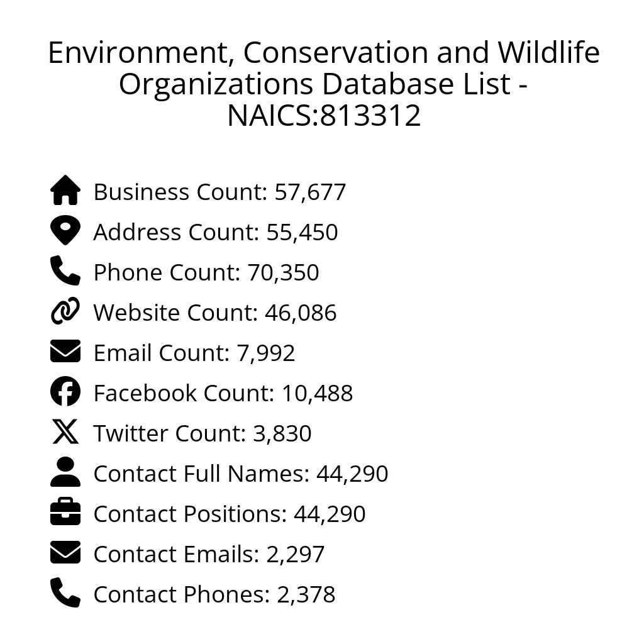
Task: Select the "Facebook Count: 10,488" text
Action: (x=223, y=393)
